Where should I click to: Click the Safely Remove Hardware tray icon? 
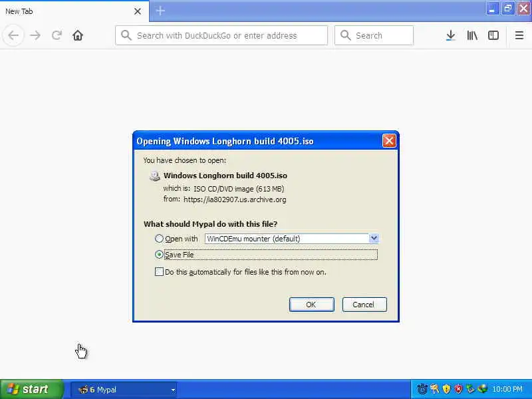(470, 389)
